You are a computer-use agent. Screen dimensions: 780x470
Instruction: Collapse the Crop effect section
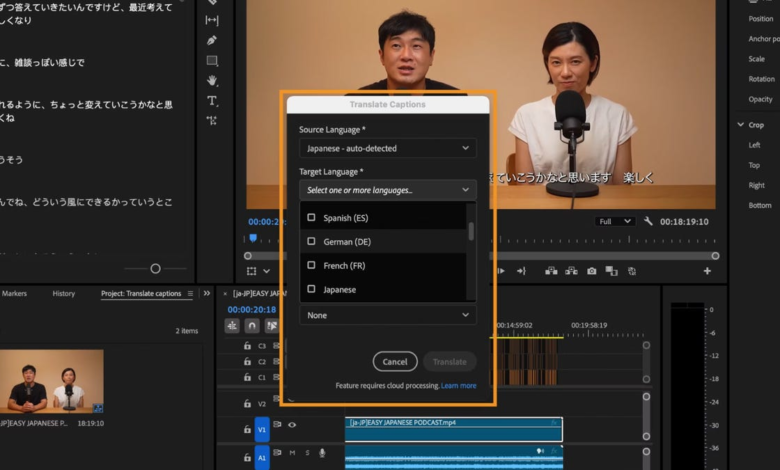(x=741, y=125)
